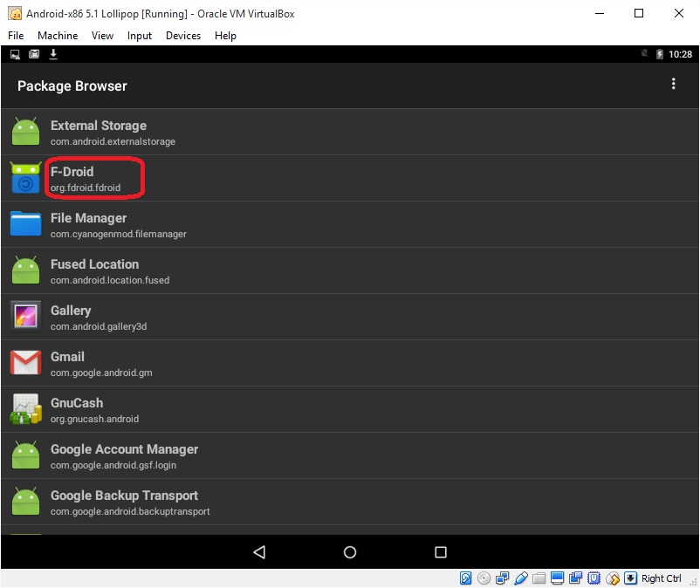Screen dimensions: 700x588
Task: Click the VirtualBox app icon in title bar
Action: (x=15, y=13)
